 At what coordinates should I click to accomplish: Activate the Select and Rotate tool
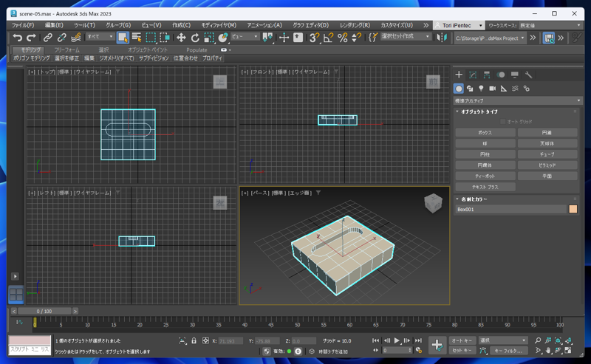point(195,38)
